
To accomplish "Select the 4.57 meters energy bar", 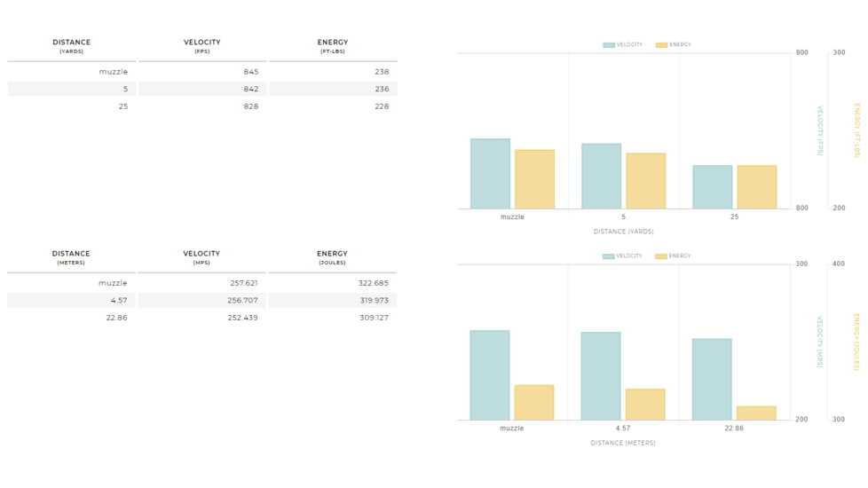I will [x=645, y=405].
